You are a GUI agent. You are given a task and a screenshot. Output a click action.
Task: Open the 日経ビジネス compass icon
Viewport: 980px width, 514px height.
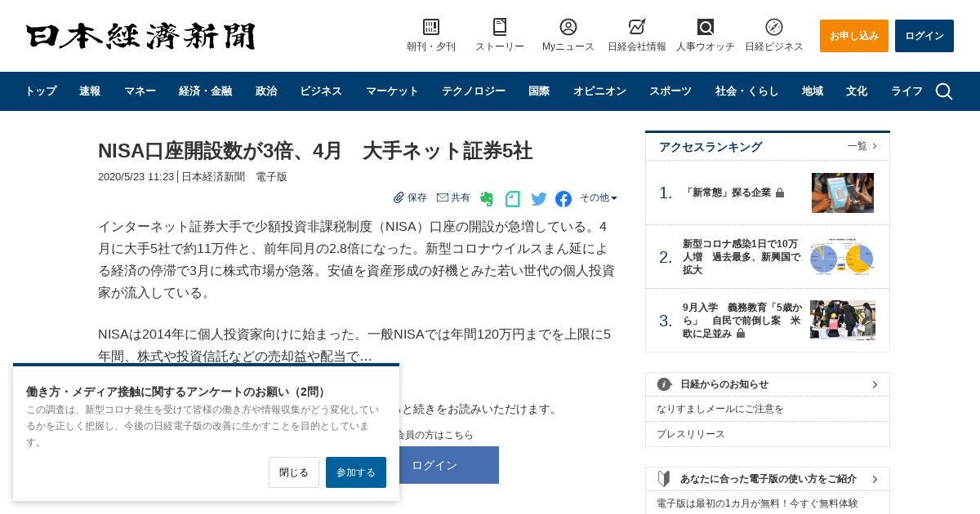(x=774, y=27)
